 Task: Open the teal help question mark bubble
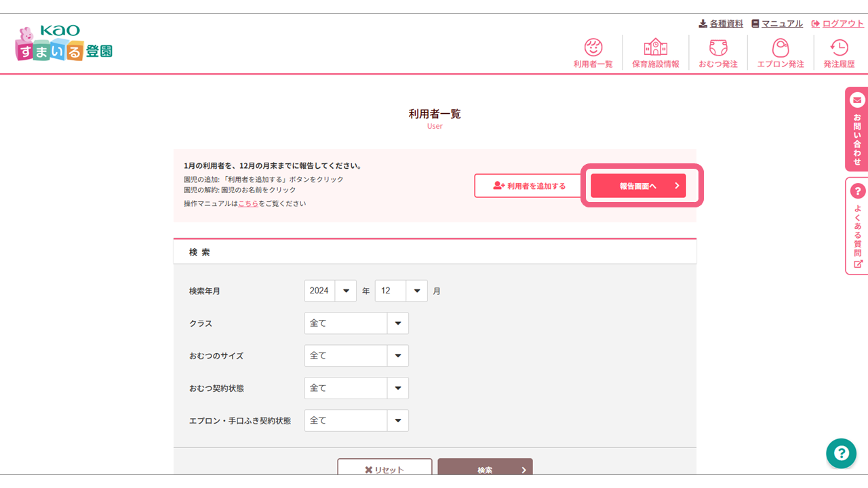[x=841, y=453]
